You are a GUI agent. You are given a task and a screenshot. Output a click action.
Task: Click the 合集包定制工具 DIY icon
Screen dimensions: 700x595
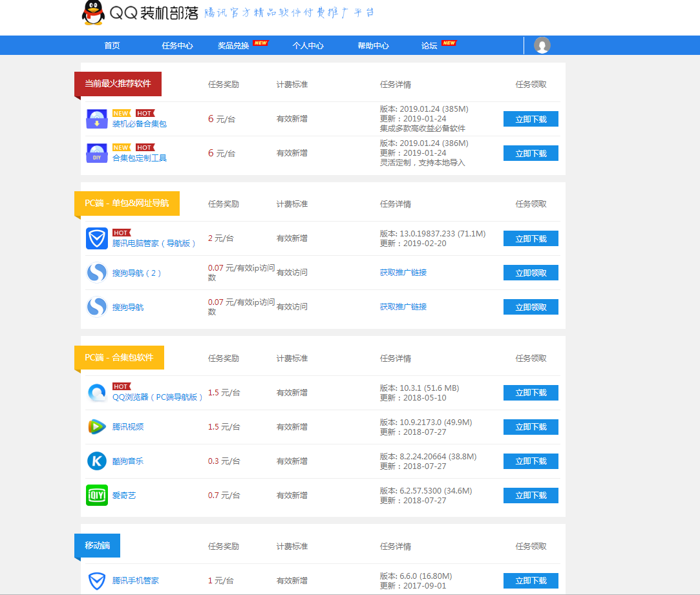point(97,153)
